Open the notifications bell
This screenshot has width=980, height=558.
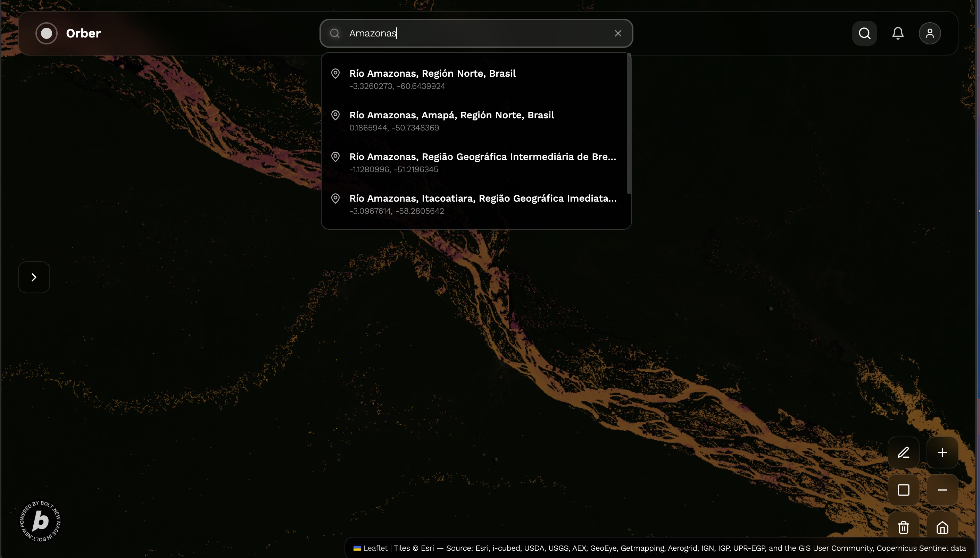point(898,33)
